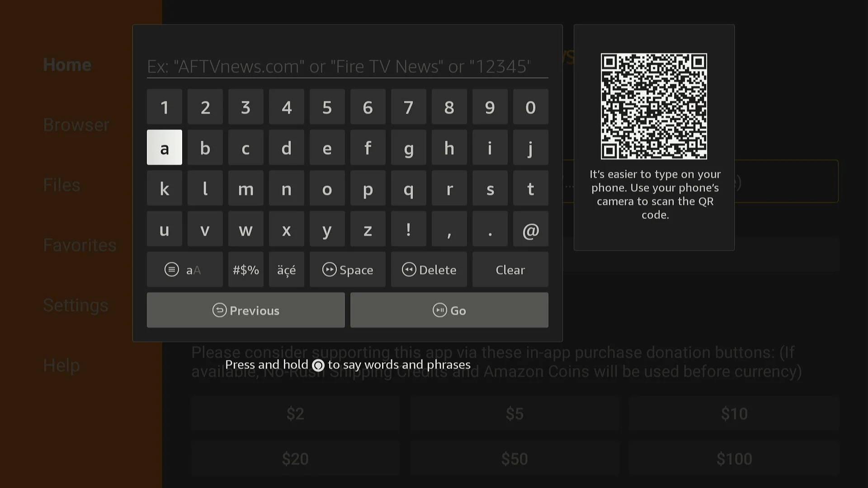The width and height of the screenshot is (868, 488).
Task: Expand Files menu item
Action: 61,185
